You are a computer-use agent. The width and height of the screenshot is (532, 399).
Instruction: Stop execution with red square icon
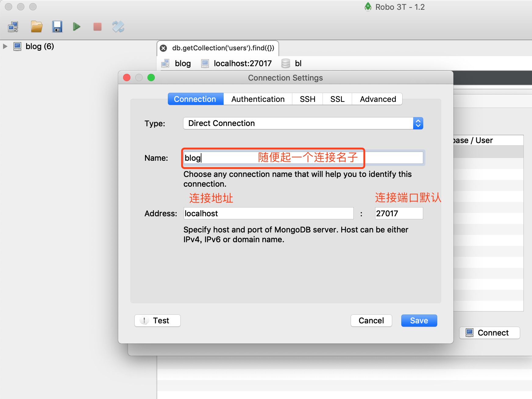pos(98,27)
